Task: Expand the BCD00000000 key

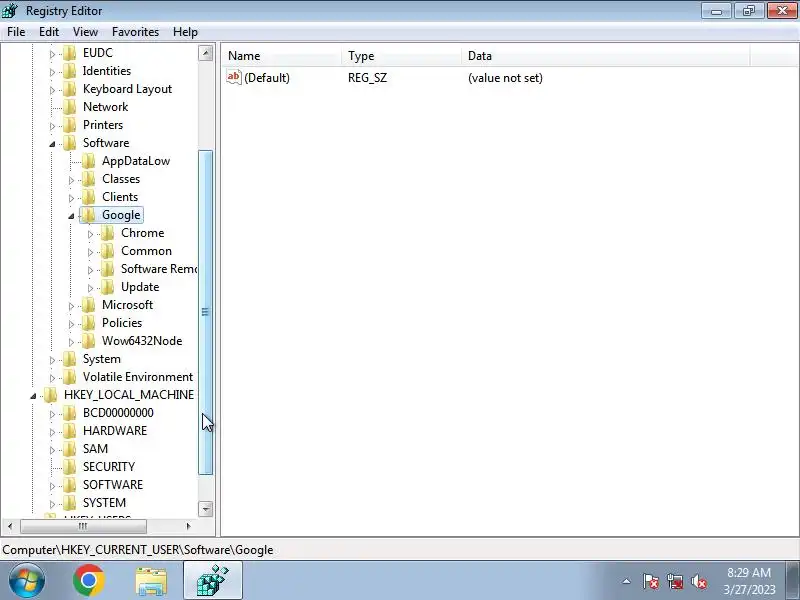Action: pyautogui.click(x=52, y=414)
